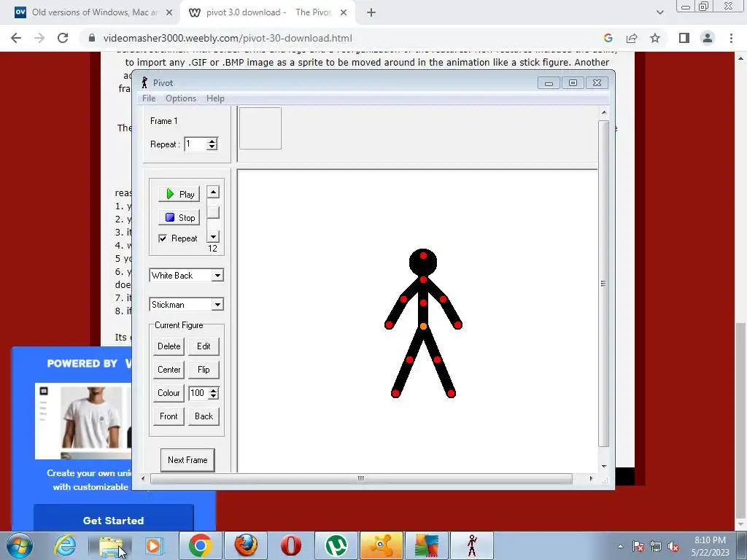Flip the current figure
The image size is (747, 560).
click(204, 370)
